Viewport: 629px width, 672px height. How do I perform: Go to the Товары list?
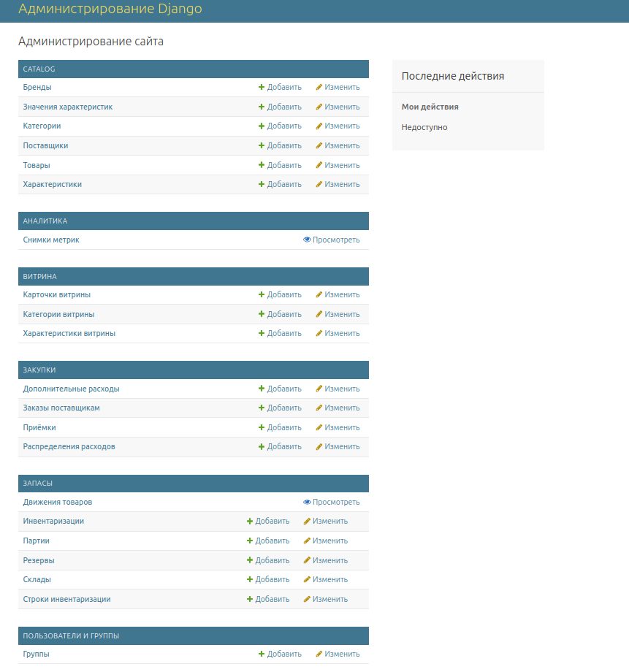(37, 165)
